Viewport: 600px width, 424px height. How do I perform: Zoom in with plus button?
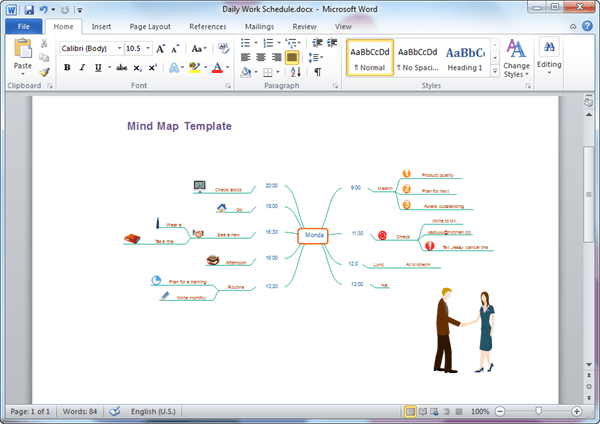pos(576,412)
